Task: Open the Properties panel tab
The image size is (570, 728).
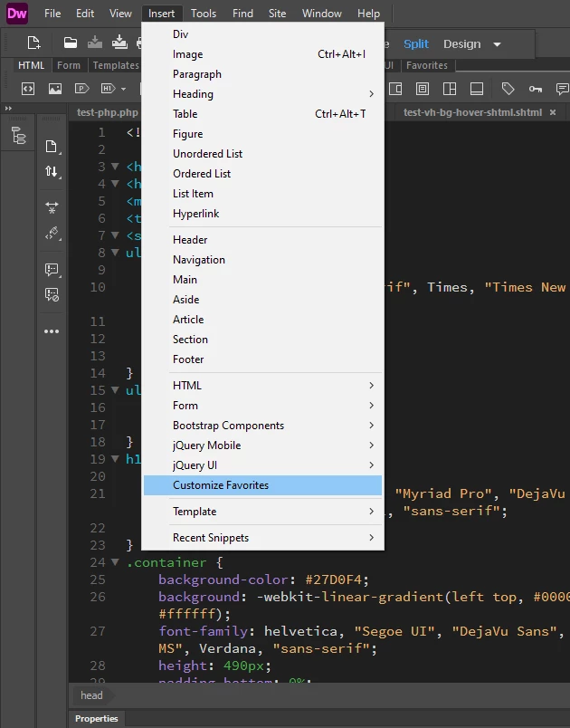Action: pyautogui.click(x=97, y=718)
